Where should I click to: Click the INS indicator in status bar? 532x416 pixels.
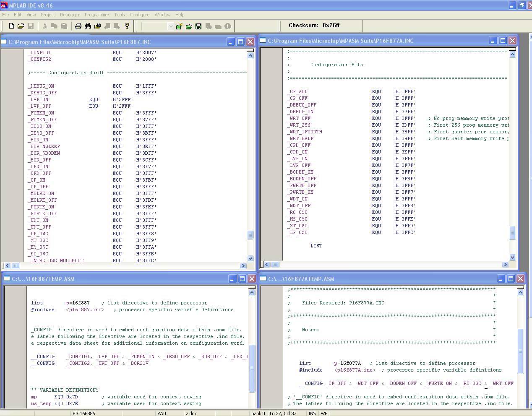coord(312,413)
